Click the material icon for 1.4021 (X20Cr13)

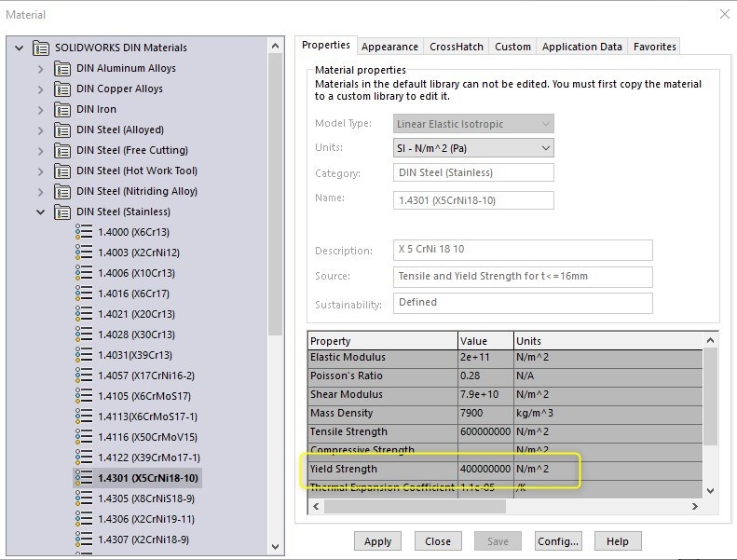(x=84, y=314)
